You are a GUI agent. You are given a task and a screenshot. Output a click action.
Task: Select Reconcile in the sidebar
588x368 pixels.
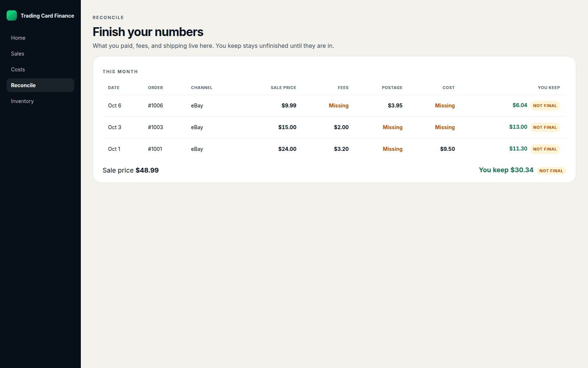point(40,85)
